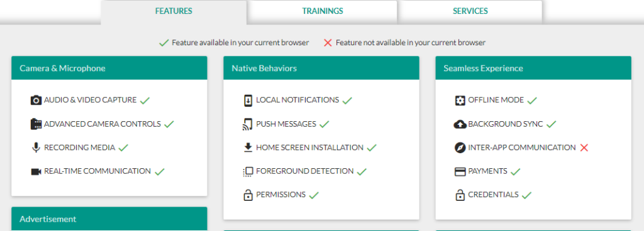Click the Advertisement card header
The height and width of the screenshot is (231, 644).
[109, 218]
